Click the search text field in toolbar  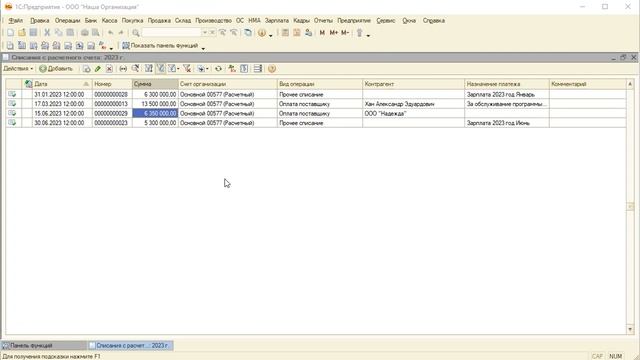coord(171,33)
